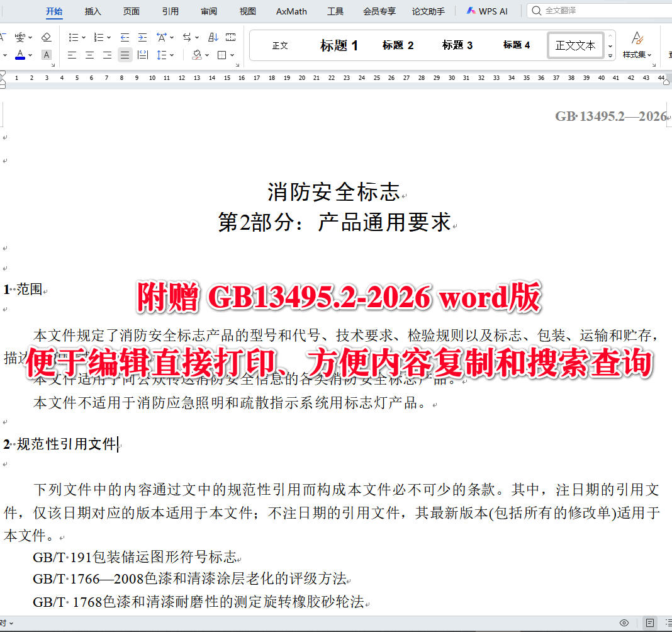672x632 pixels.
Task: Click the shading color swatch icon
Action: [196, 55]
